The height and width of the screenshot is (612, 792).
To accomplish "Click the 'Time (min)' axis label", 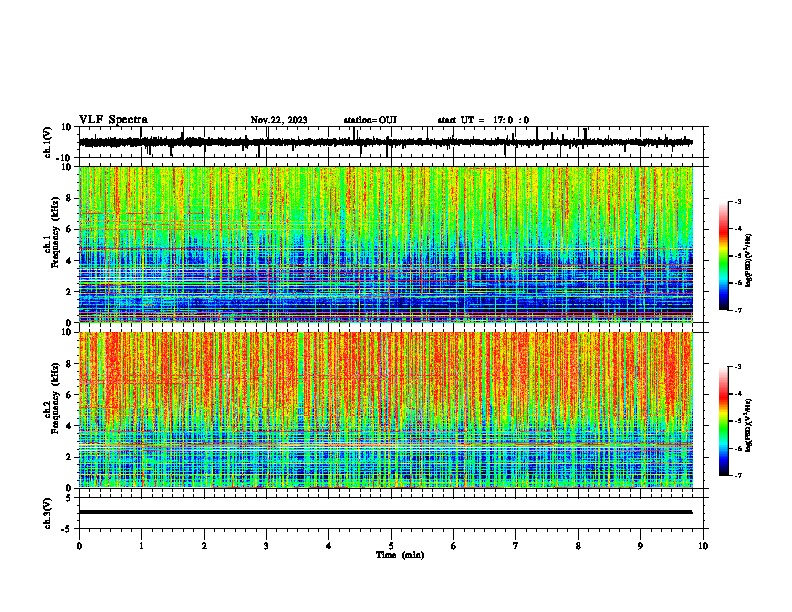I will tap(400, 555).
